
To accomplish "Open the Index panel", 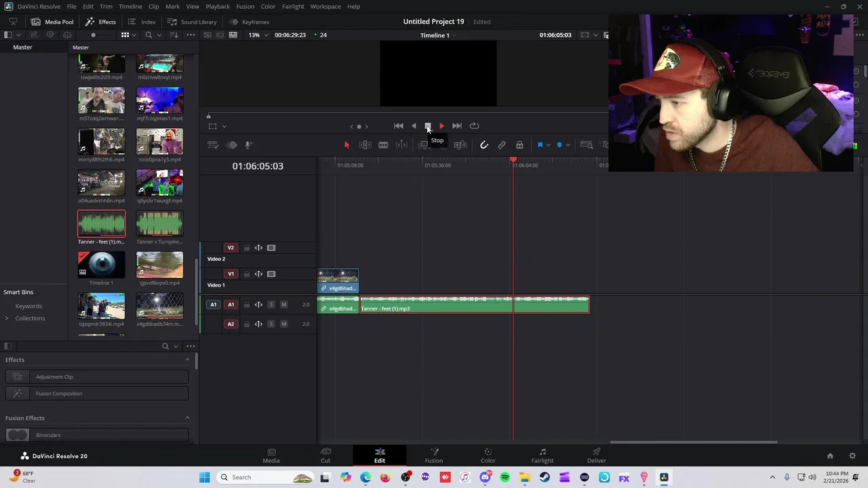I will point(142,22).
